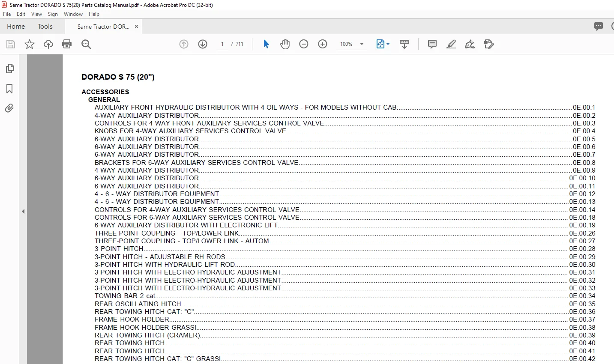Click REAR TOWING HITCH (CRAMER) entry
This screenshot has height=364, width=614.
[x=147, y=335]
